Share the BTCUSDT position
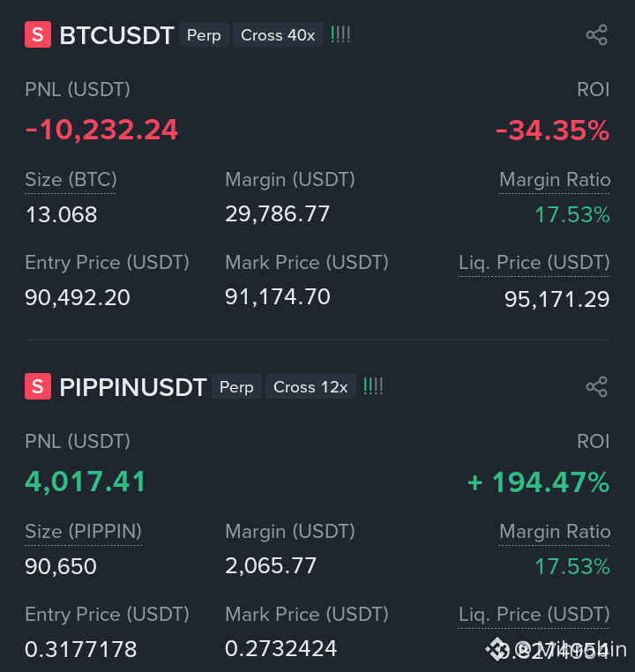 (596, 34)
